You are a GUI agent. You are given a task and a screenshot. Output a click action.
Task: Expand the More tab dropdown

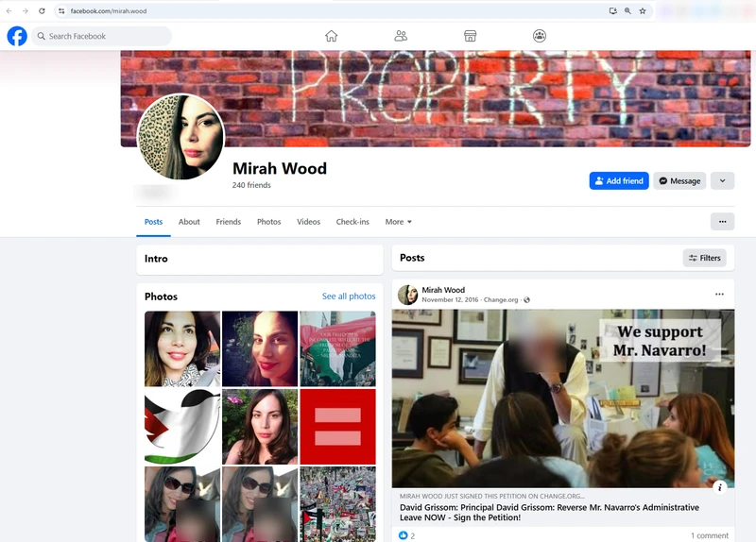pos(398,222)
